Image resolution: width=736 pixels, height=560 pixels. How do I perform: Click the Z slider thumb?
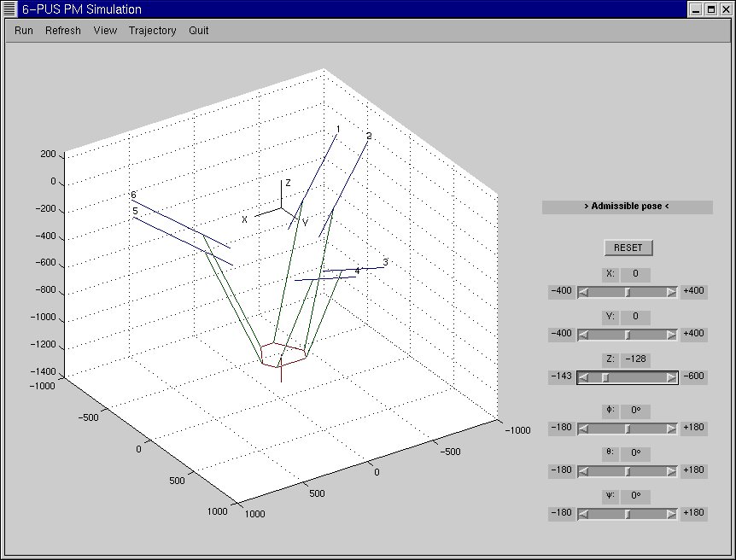(605, 377)
